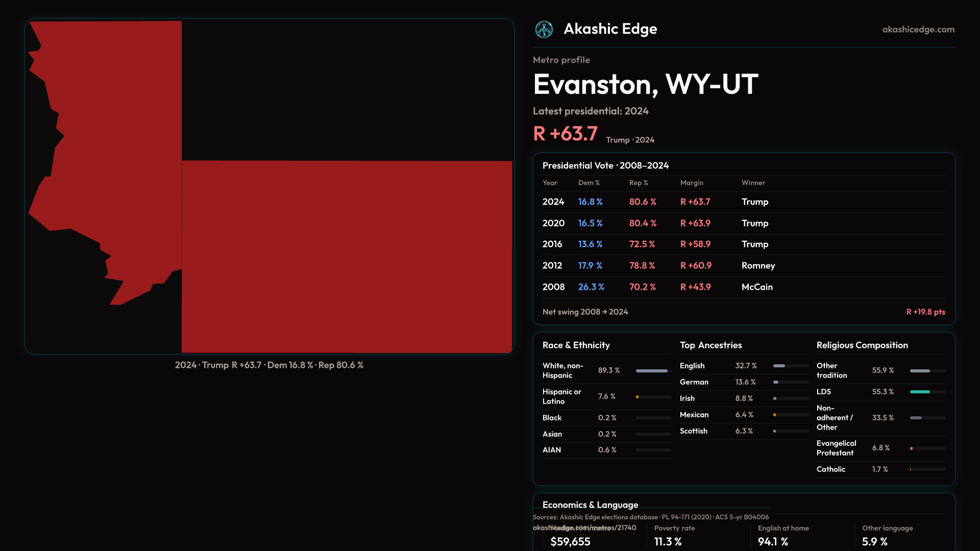
Task: Click the Religious Composition heading
Action: click(x=862, y=345)
